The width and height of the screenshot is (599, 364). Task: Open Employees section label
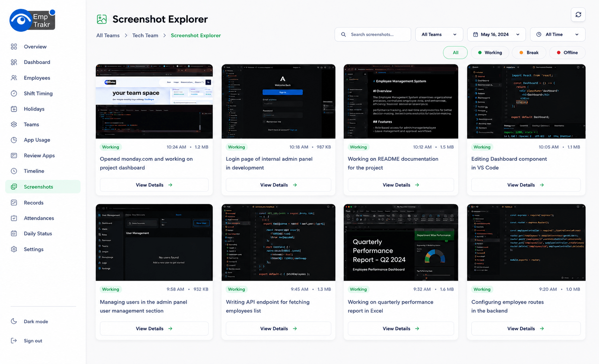tap(37, 78)
